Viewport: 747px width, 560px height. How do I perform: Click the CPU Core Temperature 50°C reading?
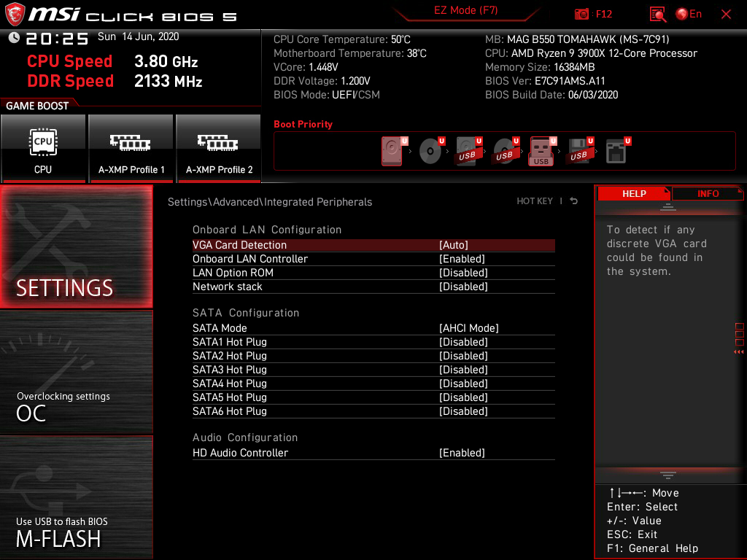point(341,39)
